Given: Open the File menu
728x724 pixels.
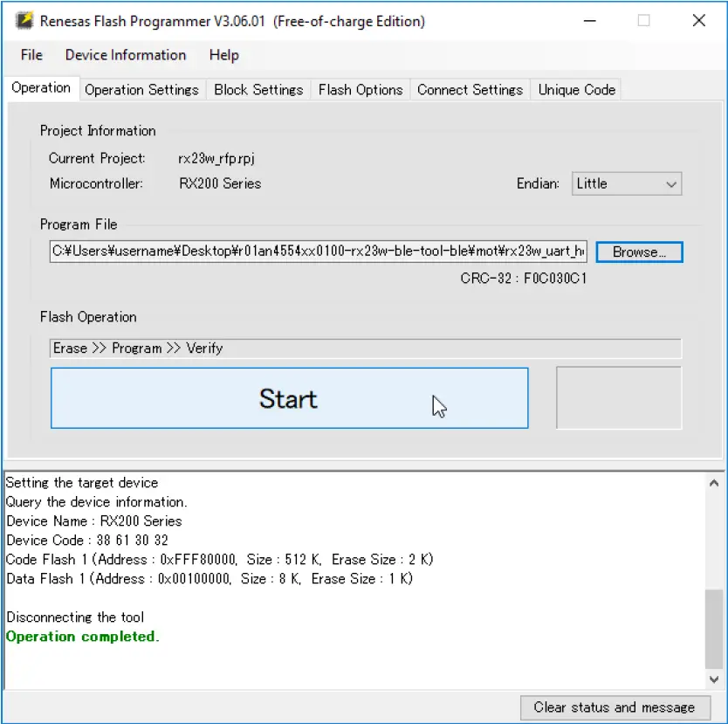Looking at the screenshot, I should tap(31, 55).
